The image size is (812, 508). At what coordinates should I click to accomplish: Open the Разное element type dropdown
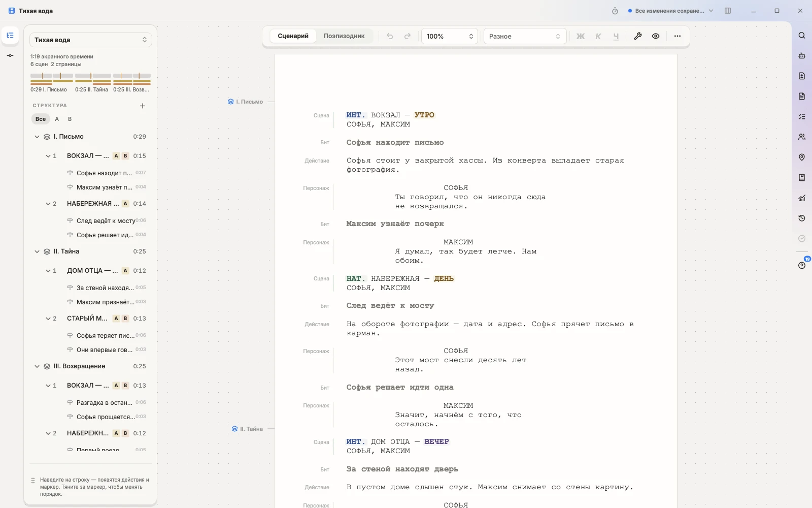pos(525,36)
